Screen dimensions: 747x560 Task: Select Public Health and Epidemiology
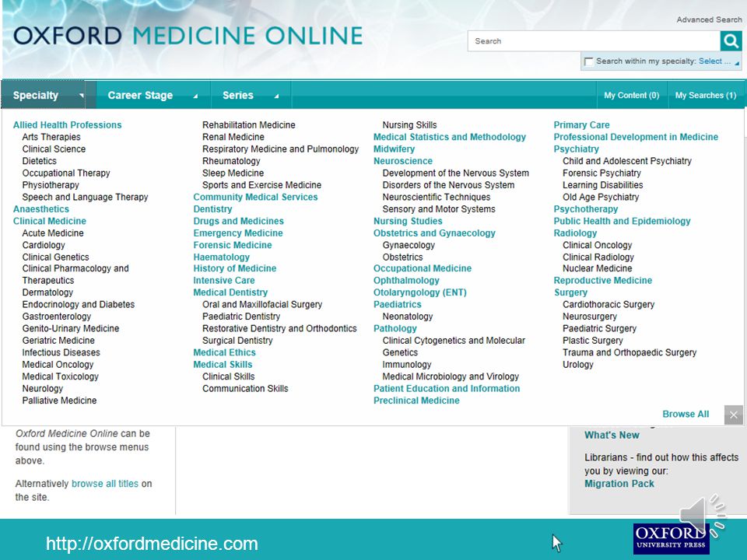[622, 221]
